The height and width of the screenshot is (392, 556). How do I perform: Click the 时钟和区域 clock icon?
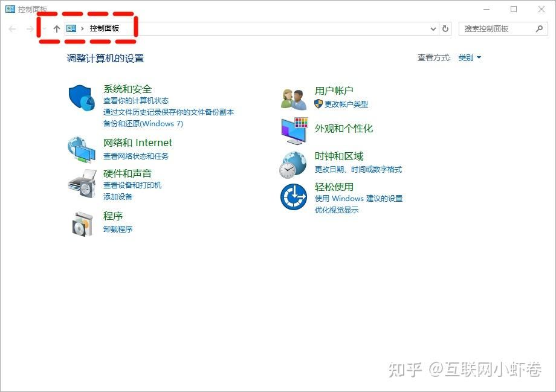293,163
